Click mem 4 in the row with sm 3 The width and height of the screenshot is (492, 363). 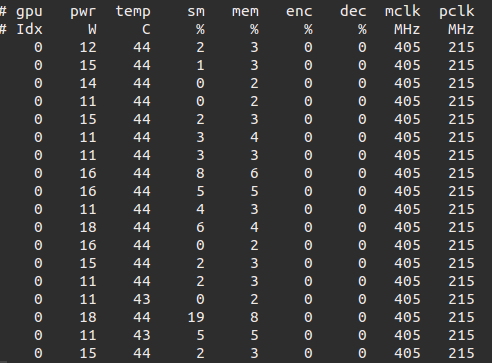click(x=254, y=137)
